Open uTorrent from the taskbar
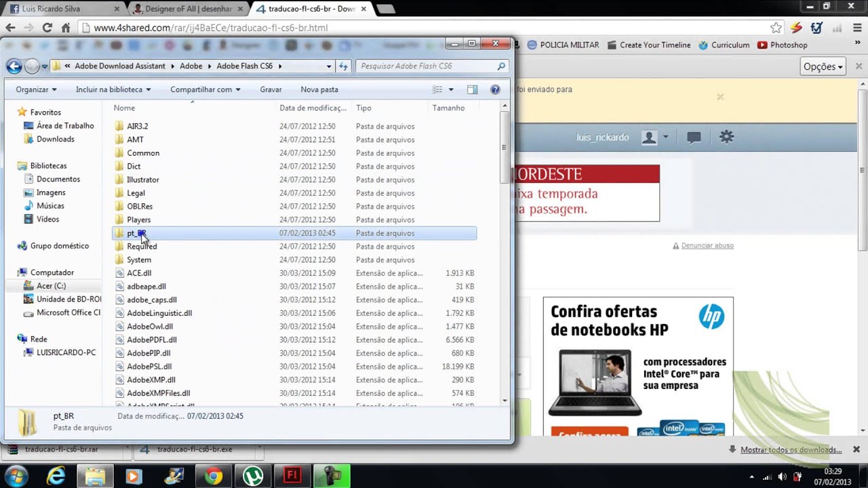The image size is (868, 488). [253, 476]
